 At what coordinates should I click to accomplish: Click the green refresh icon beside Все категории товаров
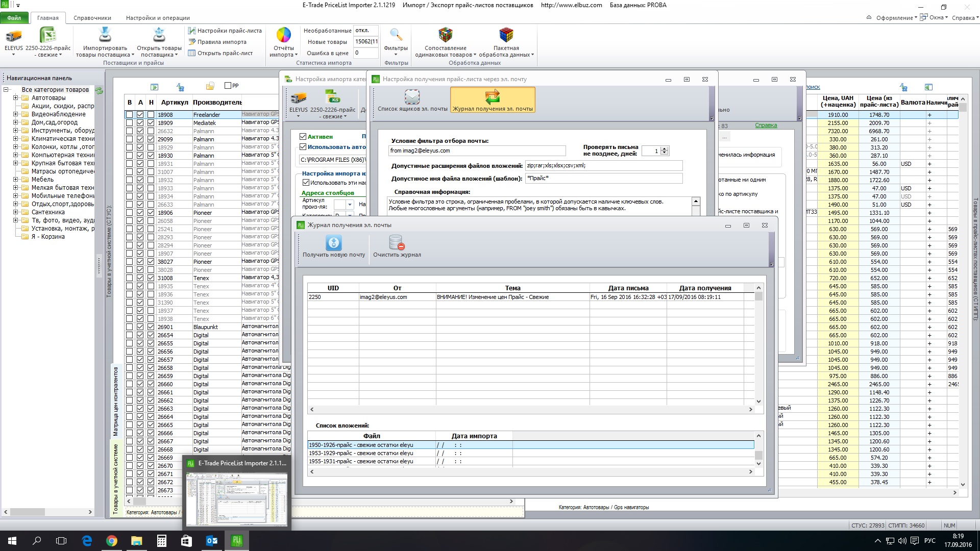click(99, 90)
